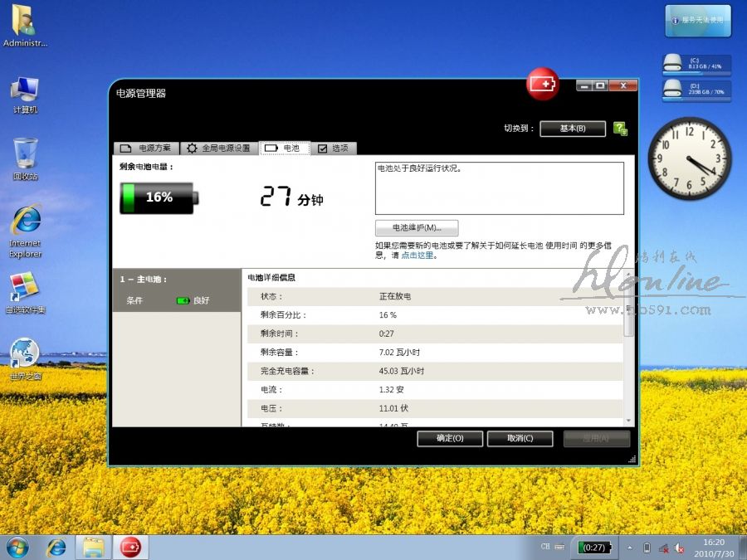
Task: Click the 点击这里 link
Action: 418,256
